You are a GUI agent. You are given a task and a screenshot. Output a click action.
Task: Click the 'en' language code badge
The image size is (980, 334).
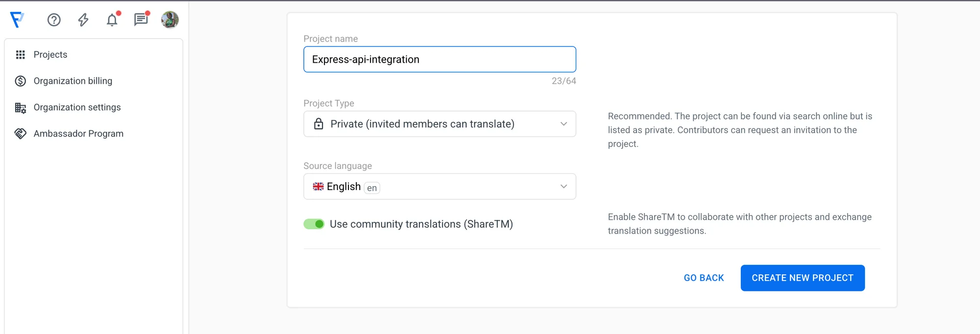pos(372,188)
